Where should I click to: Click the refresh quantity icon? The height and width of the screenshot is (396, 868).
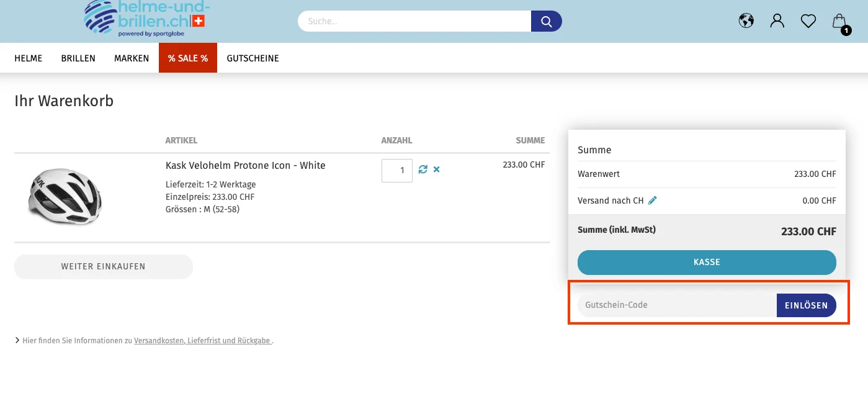[x=423, y=169]
